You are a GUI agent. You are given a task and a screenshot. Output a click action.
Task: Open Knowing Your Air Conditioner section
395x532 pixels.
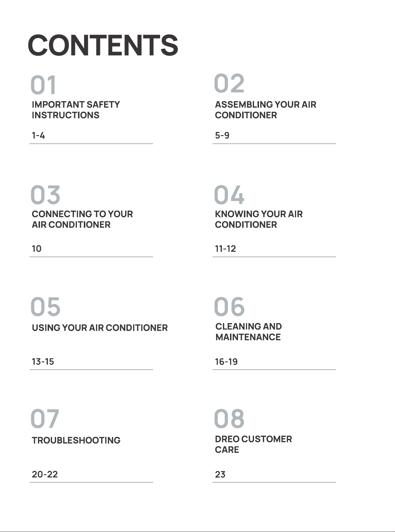[x=259, y=219]
